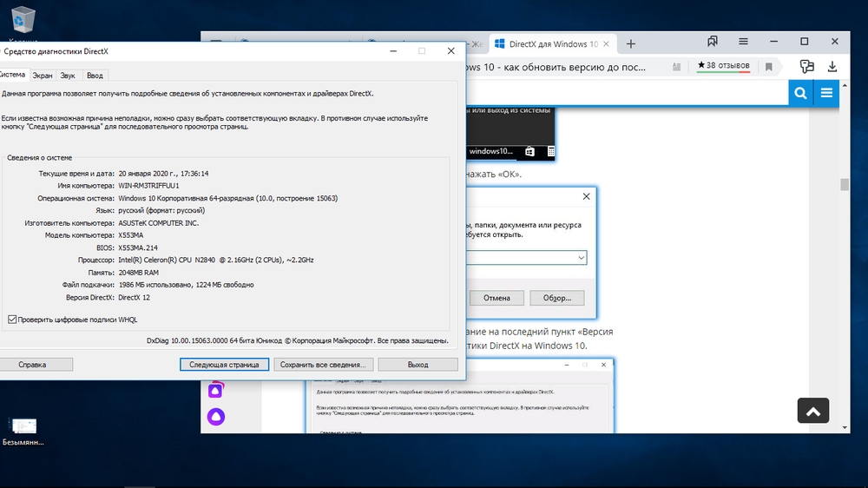This screenshot has width=868, height=488.
Task: Open the website hamburger menu icon
Action: point(826,94)
